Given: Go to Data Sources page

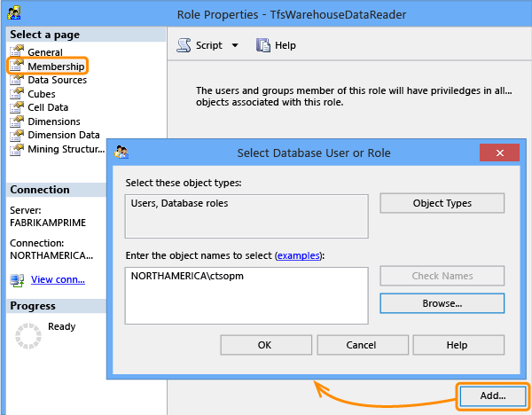Looking at the screenshot, I should [58, 80].
